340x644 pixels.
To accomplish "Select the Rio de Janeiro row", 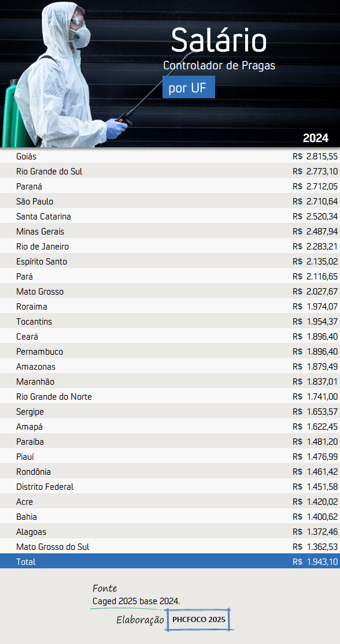I will tap(170, 247).
